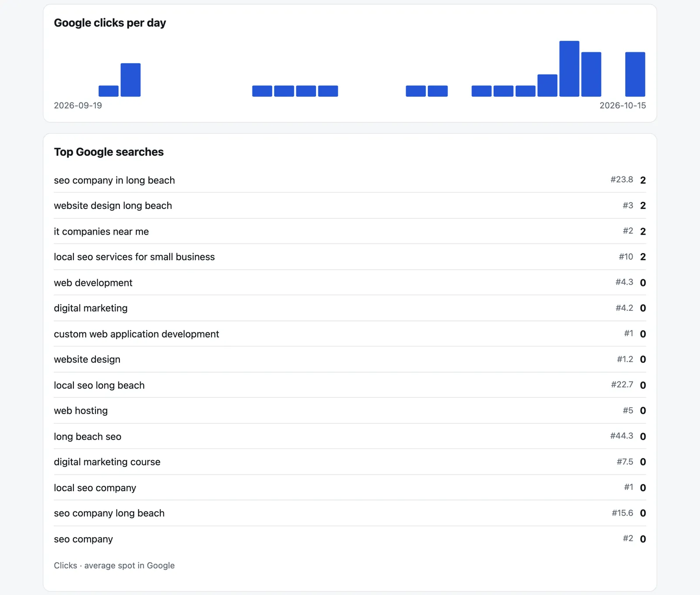The height and width of the screenshot is (595, 700).
Task: Click the #1 position for local seo company
Action: point(629,487)
